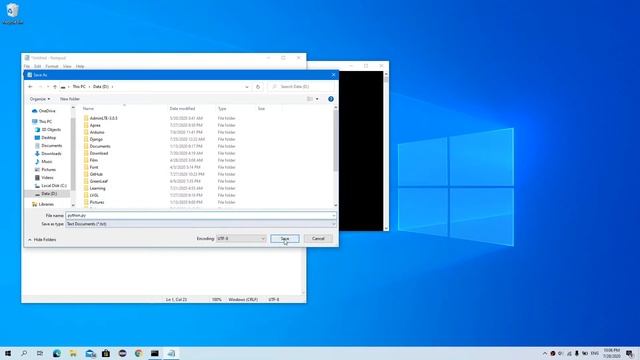Click the Arduino folder icon
The width and height of the screenshot is (640, 360).
[x=86, y=132]
